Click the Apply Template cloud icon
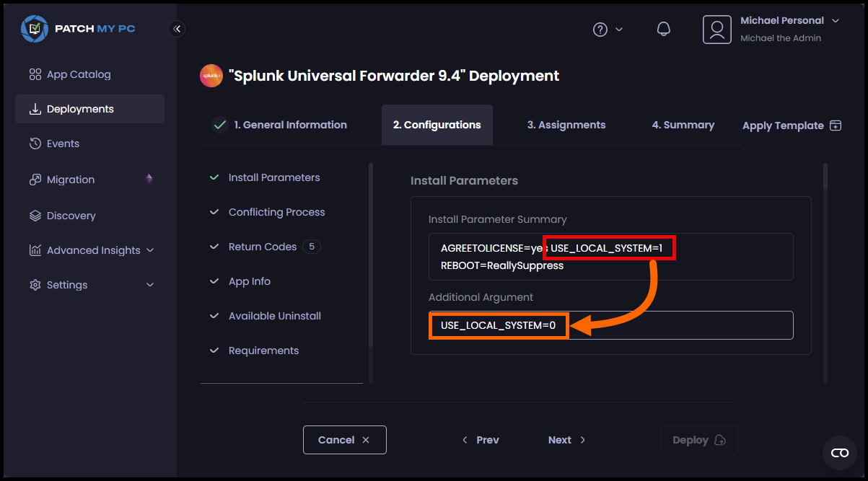The image size is (868, 481). point(835,125)
